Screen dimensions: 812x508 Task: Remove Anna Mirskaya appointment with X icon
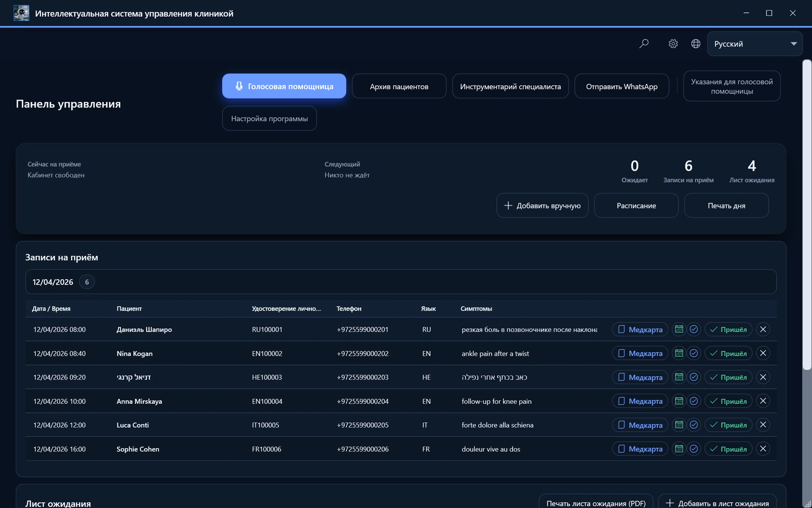(x=763, y=401)
